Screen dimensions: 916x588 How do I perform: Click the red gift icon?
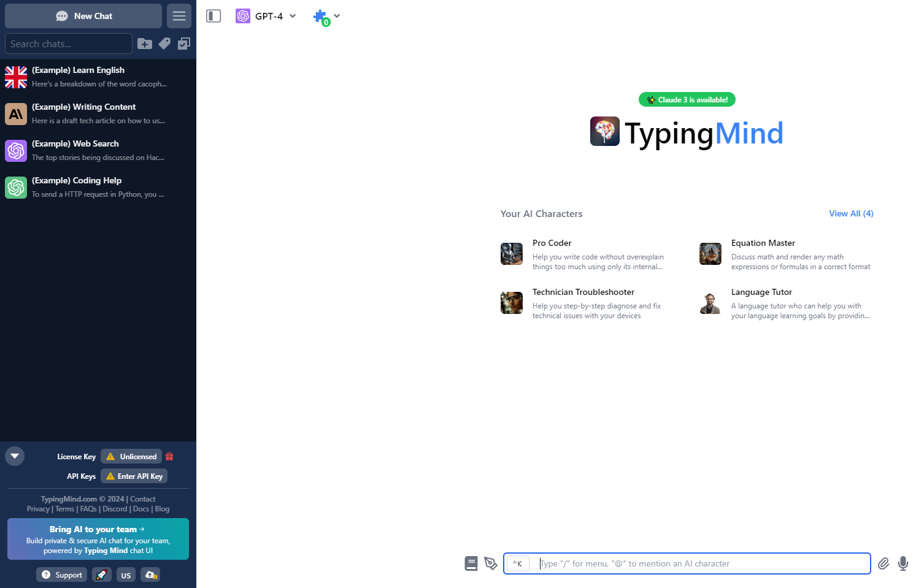pos(169,456)
